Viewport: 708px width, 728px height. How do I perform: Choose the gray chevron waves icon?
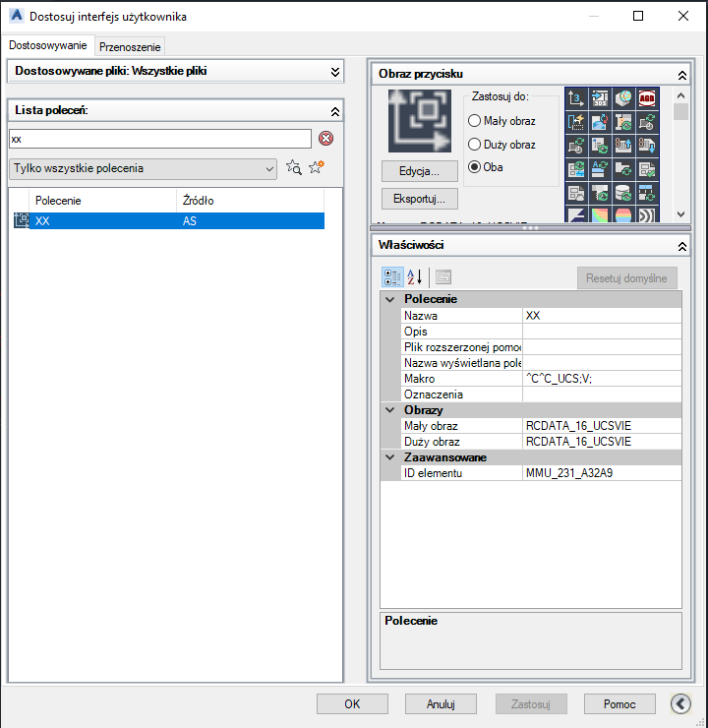(647, 214)
